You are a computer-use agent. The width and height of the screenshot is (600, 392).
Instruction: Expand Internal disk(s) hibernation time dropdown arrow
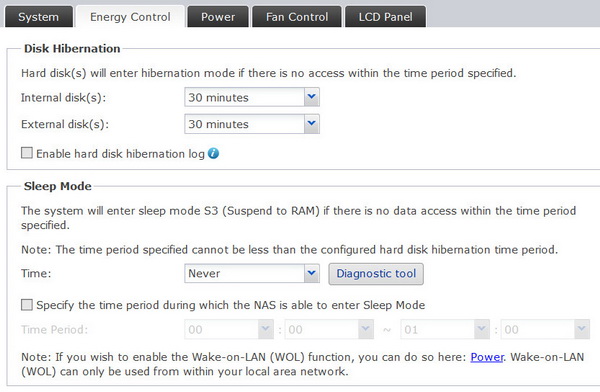[312, 97]
